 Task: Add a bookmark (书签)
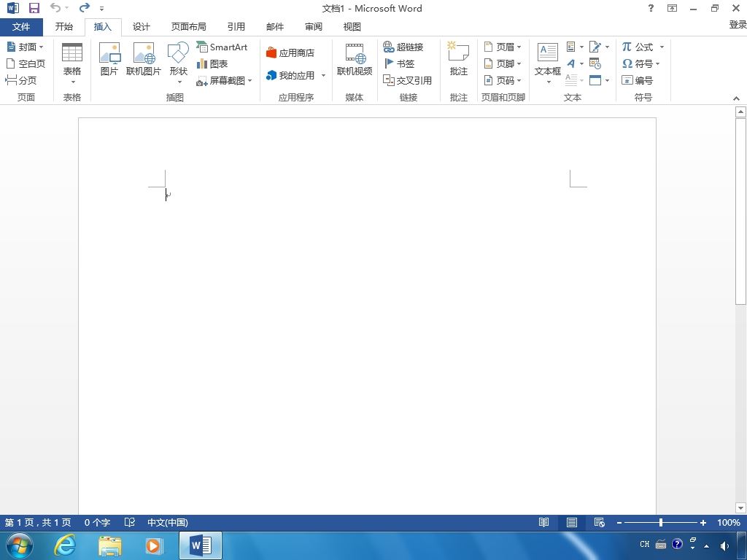399,63
